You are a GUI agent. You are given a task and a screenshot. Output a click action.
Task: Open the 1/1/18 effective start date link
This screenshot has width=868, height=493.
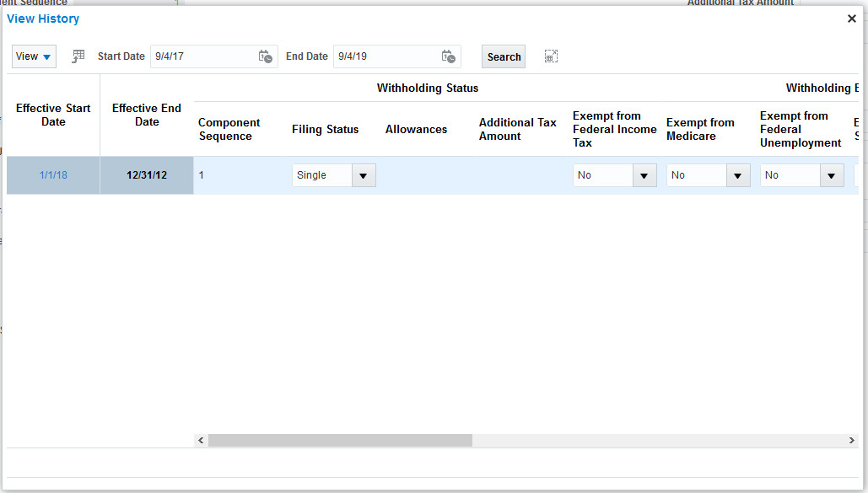(x=53, y=174)
